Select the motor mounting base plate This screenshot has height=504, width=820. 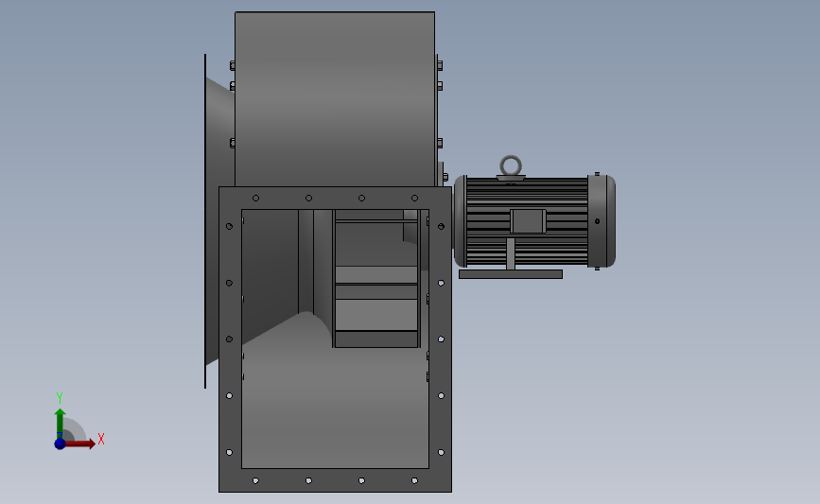(511, 274)
